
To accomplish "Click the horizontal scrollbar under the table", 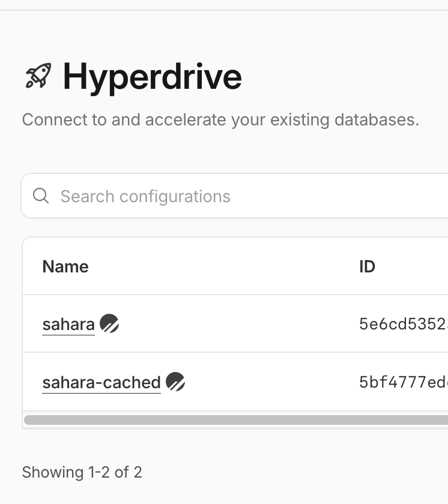I will click(236, 420).
